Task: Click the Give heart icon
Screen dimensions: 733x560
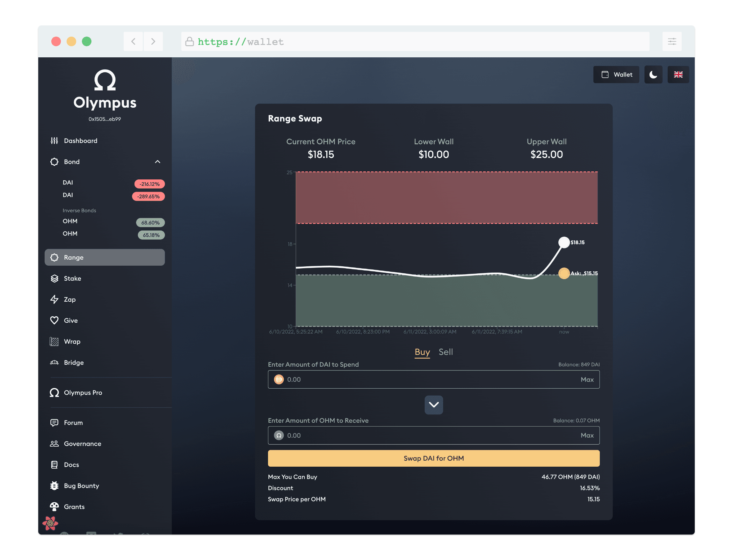Action: pos(54,320)
